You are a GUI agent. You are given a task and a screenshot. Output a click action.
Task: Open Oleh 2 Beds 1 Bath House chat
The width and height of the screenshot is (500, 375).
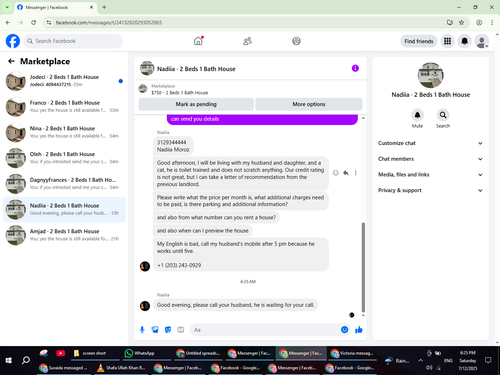point(64,158)
